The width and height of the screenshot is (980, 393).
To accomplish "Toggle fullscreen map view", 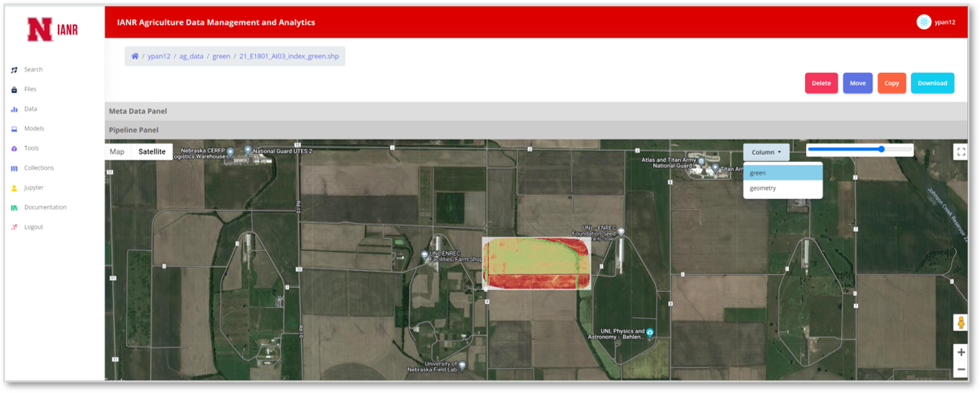I will [960, 152].
